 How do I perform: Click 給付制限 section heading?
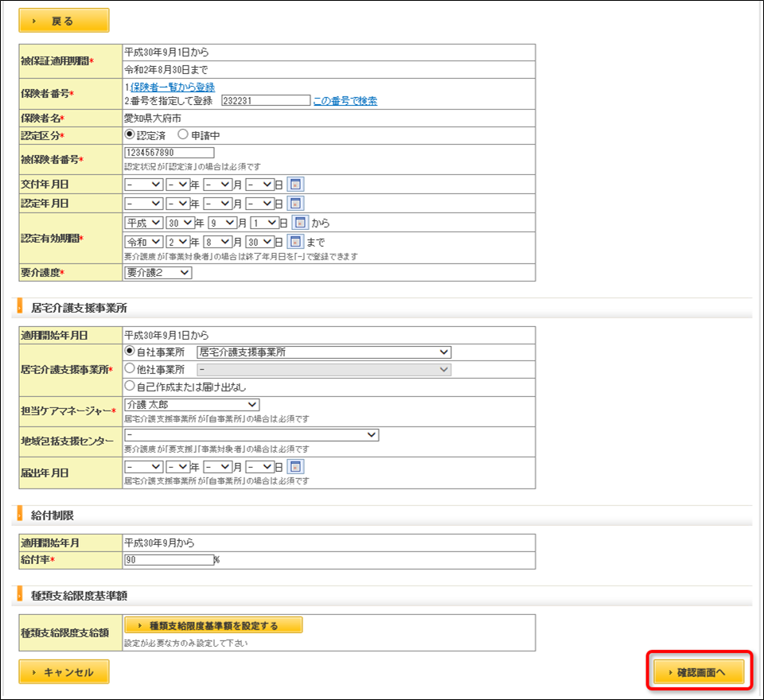pyautogui.click(x=53, y=515)
